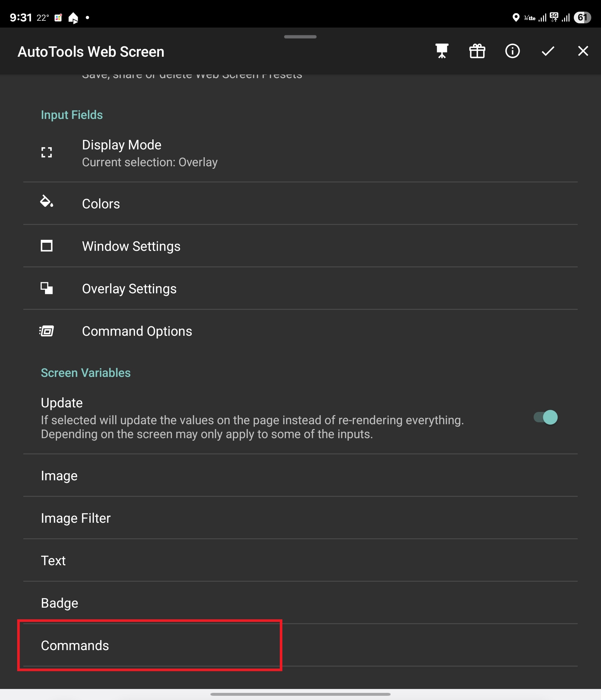Viewport: 601px width, 700px height.
Task: Tap the home notification icon in status bar
Action: coord(73,17)
